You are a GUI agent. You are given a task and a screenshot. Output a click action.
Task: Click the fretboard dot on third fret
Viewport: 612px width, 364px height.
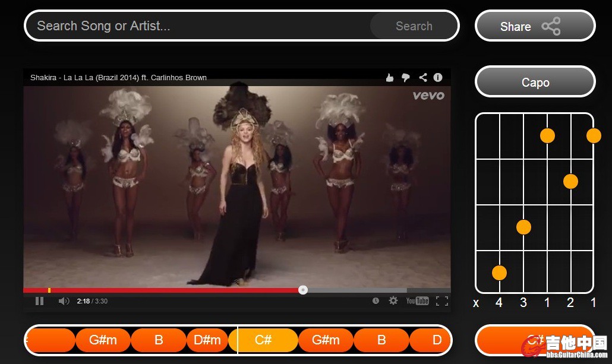(x=523, y=227)
